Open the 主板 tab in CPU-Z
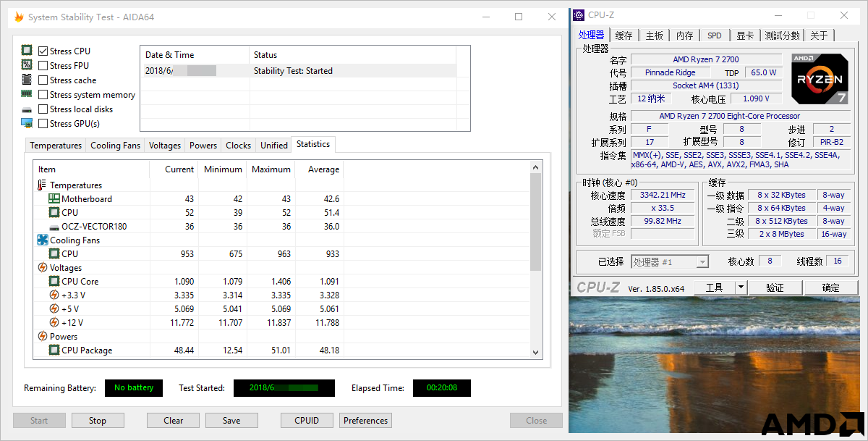This screenshot has height=441, width=868. click(x=655, y=35)
